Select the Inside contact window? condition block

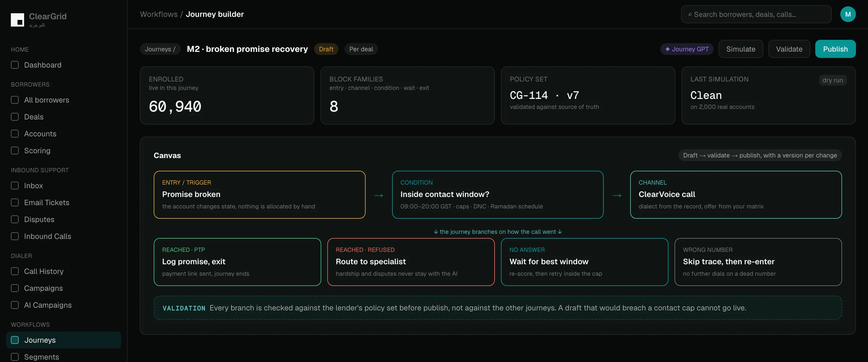[498, 195]
